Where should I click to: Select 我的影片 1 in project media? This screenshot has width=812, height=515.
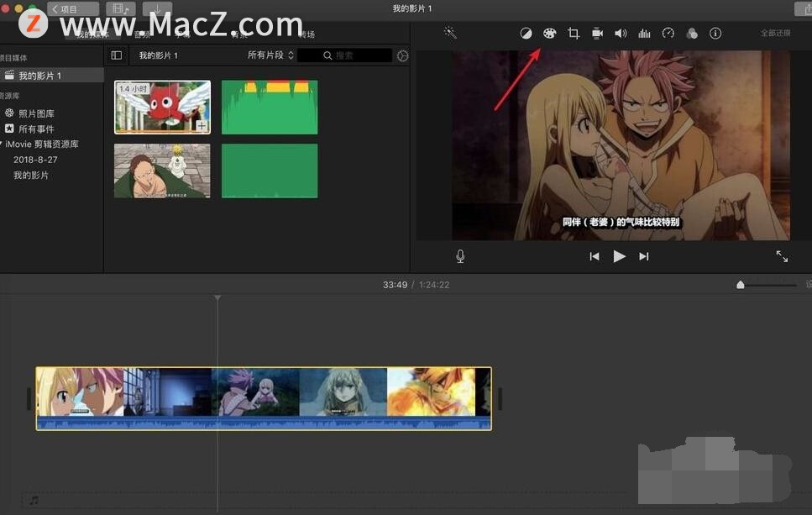tap(52, 76)
